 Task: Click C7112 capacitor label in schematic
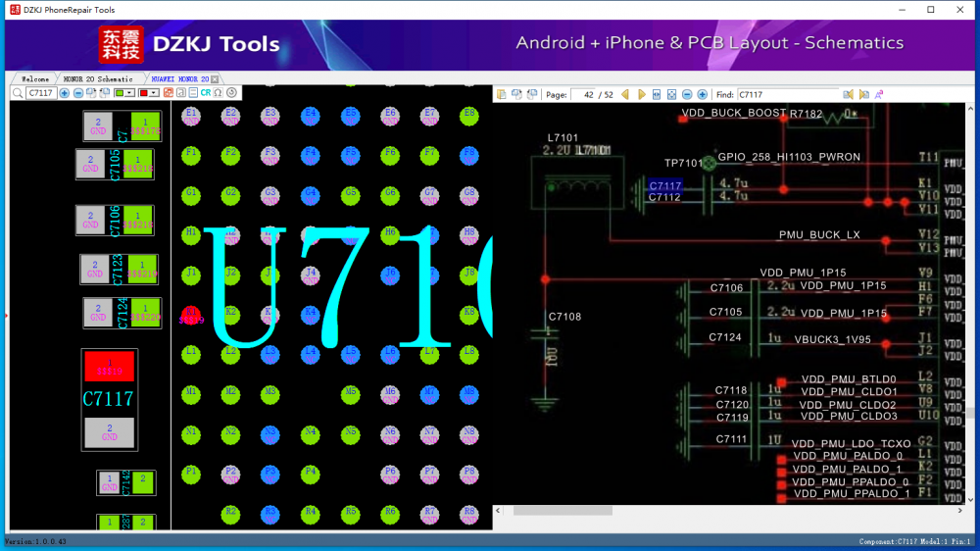tap(664, 197)
